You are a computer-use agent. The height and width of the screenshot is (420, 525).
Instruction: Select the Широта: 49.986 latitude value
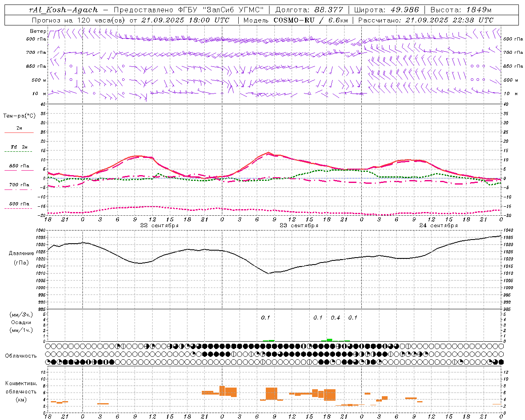[386, 10]
